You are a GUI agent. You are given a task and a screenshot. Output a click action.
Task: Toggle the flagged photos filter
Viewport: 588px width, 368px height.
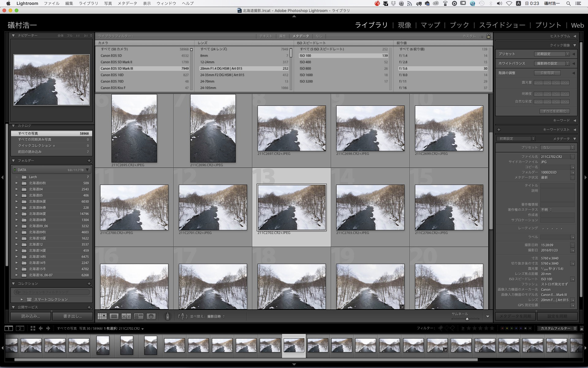click(x=440, y=328)
